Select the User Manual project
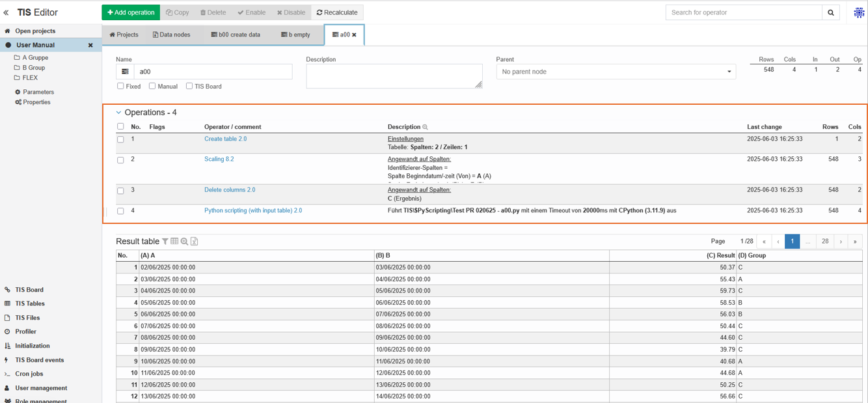Screen dimensions: 868x403 35,45
